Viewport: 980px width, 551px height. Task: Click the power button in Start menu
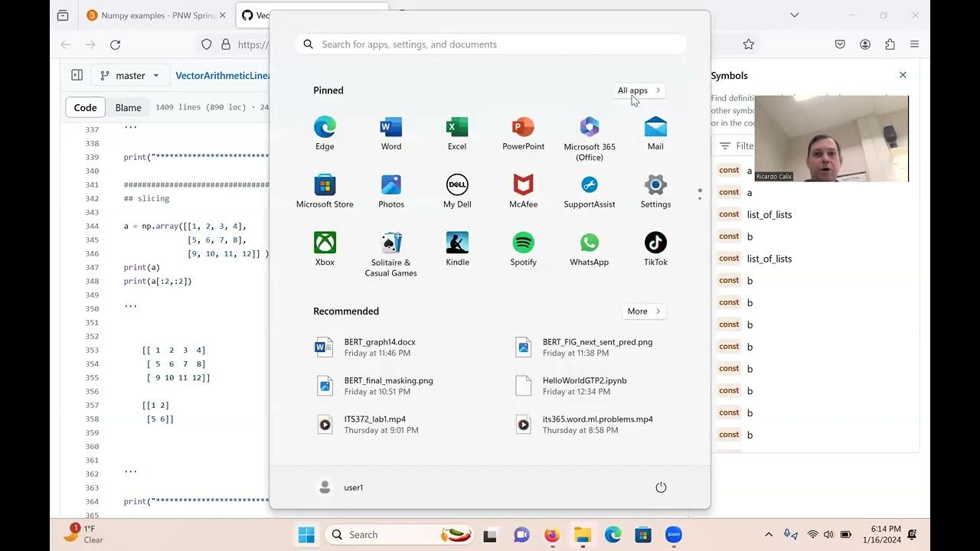coord(661,487)
